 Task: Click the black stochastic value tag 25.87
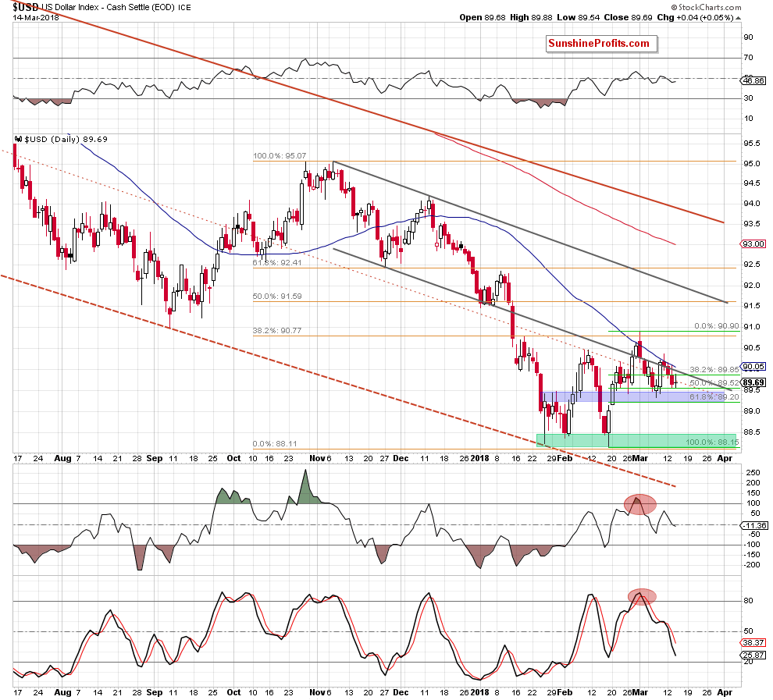[753, 655]
